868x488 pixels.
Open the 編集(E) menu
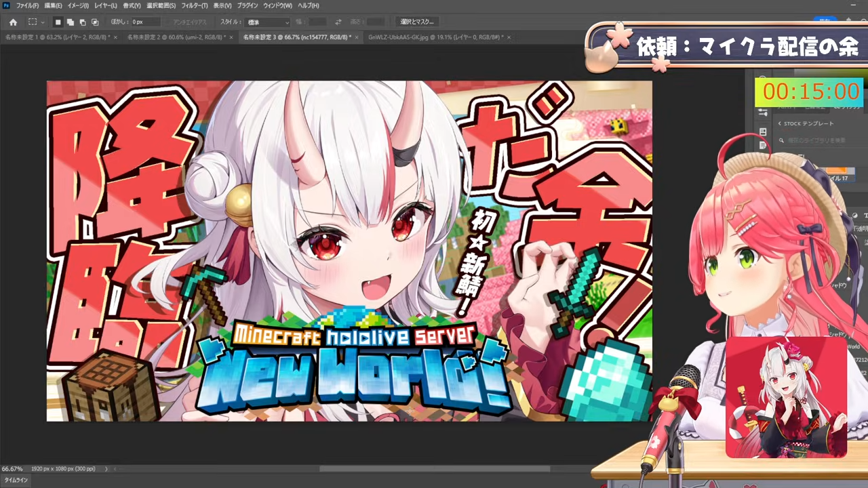(x=54, y=5)
